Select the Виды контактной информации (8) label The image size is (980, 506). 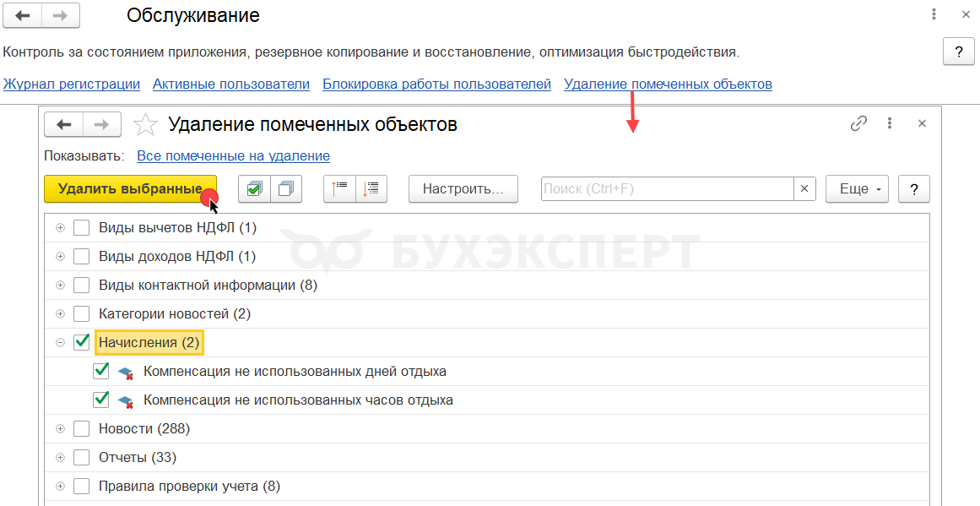tap(208, 286)
